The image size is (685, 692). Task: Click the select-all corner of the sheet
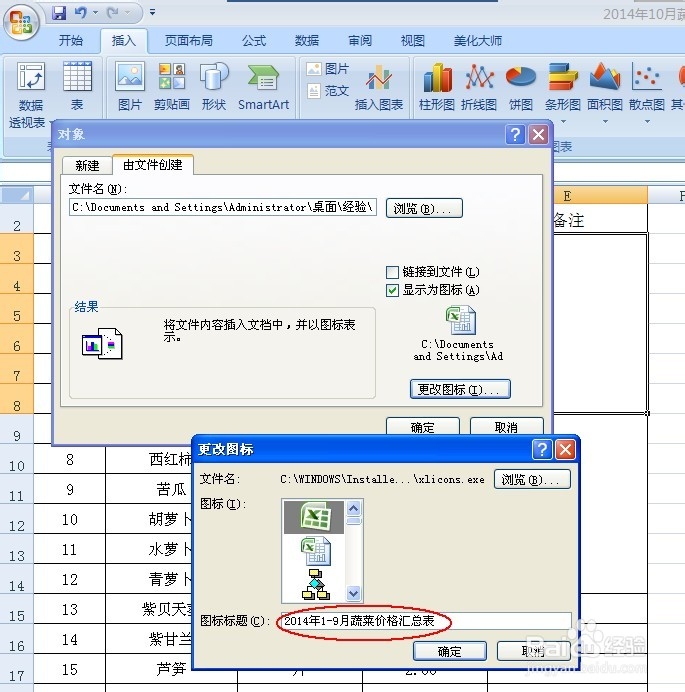17,195
